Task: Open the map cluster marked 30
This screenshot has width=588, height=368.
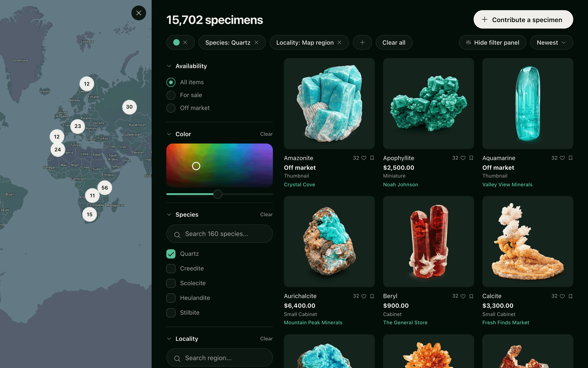Action: [x=129, y=107]
